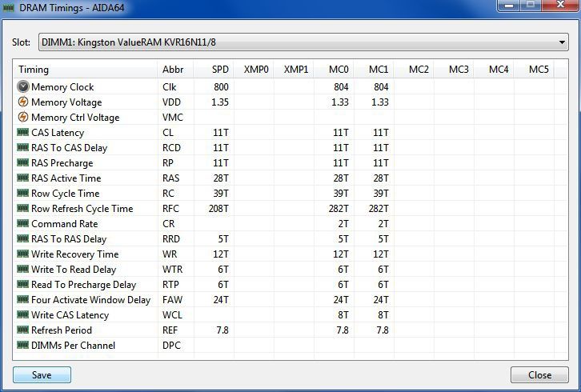Select the Command Rate row label
This screenshot has width=581, height=392.
pyautogui.click(x=65, y=224)
